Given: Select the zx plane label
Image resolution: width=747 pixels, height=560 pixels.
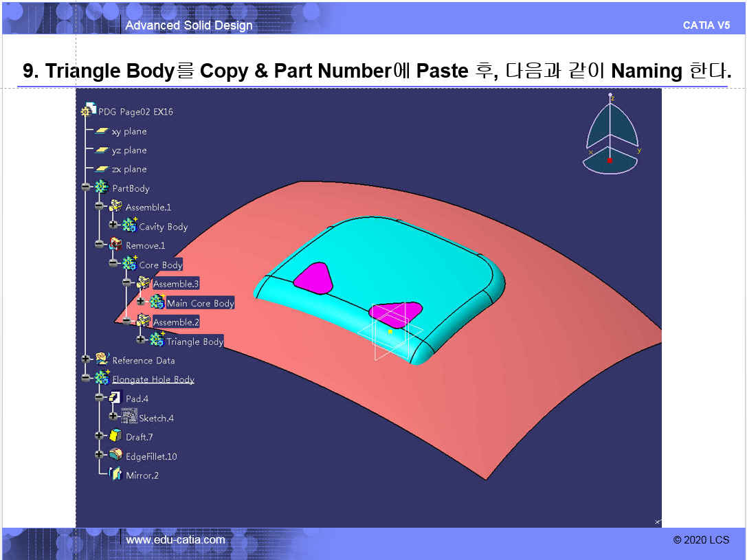Looking at the screenshot, I should click(129, 169).
